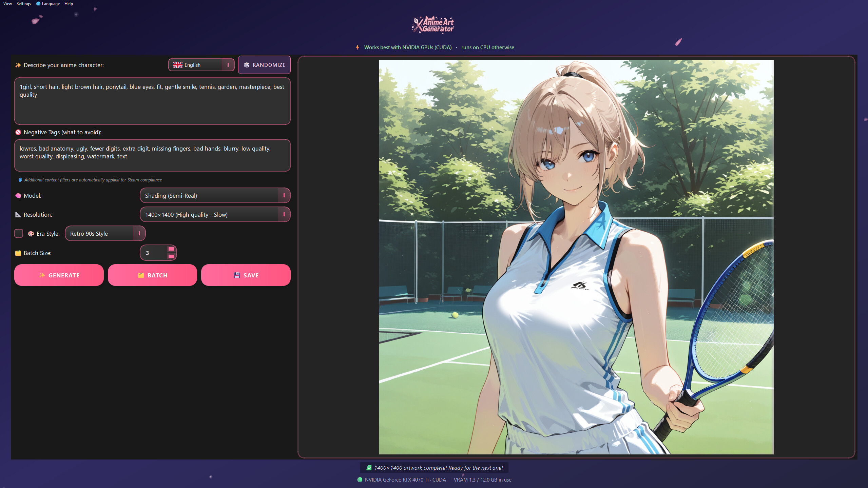
Task: Click the palette icon beside Era Style
Action: (31, 234)
